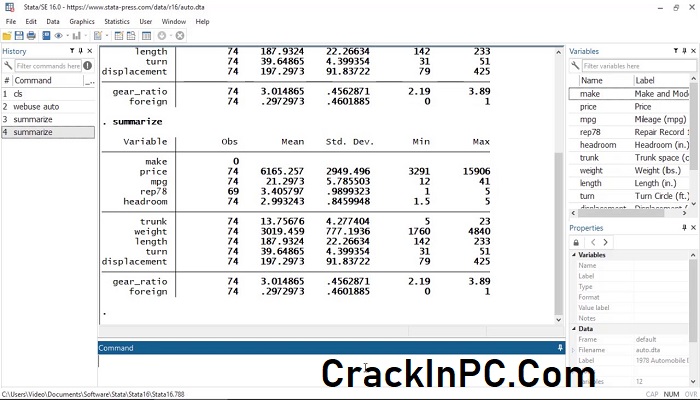700x400 pixels.
Task: Click the Label column header in Variables
Action: point(662,80)
